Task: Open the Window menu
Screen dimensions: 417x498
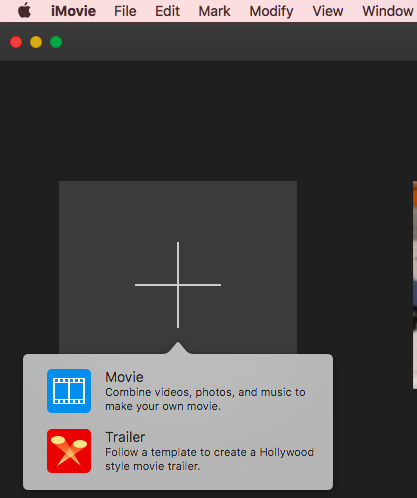Action: [x=388, y=11]
